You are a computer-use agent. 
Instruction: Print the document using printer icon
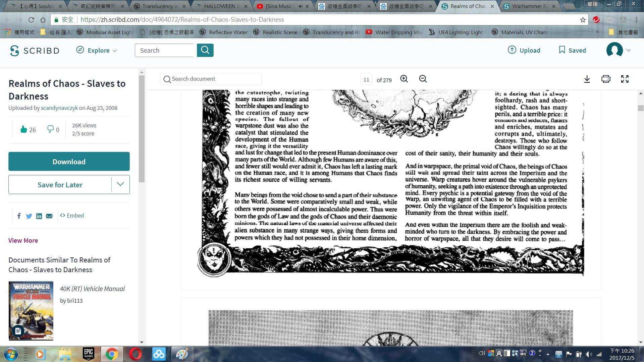point(606,79)
